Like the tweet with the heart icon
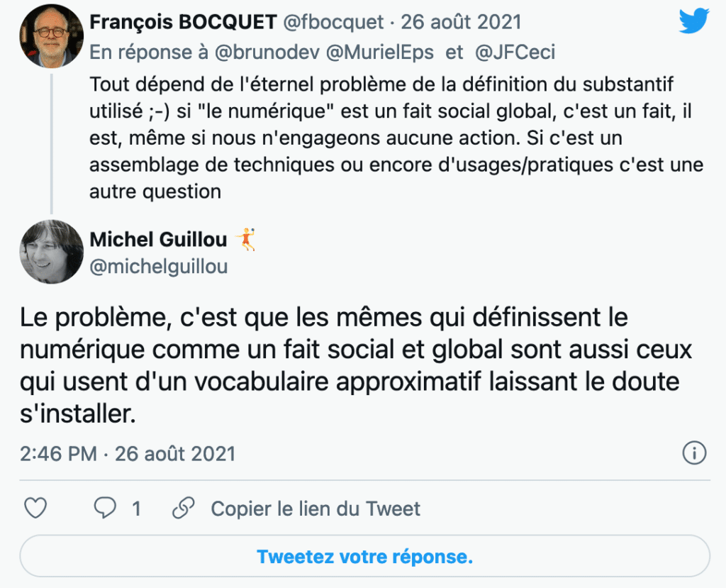The height and width of the screenshot is (588, 726). pos(35,509)
